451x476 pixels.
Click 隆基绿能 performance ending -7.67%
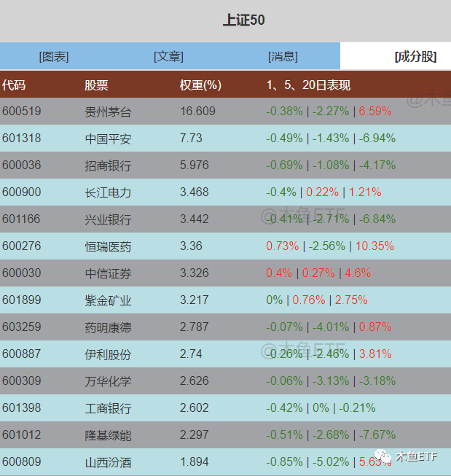pos(331,435)
